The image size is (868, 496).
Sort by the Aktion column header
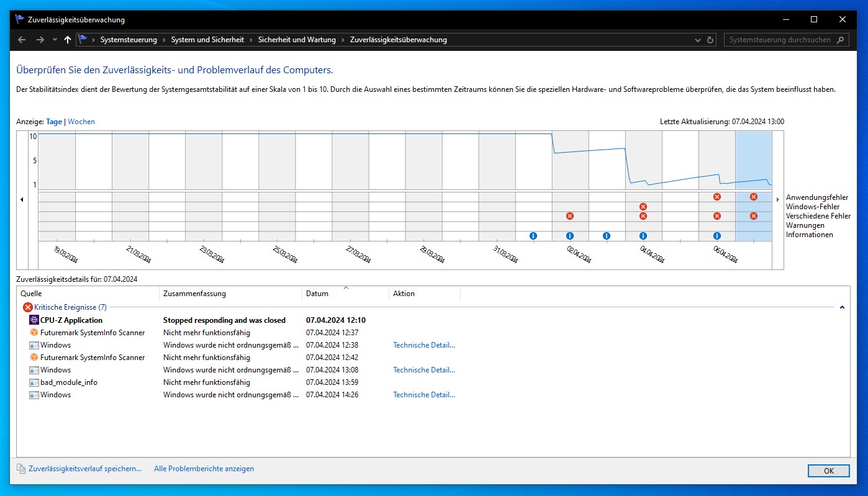coord(425,294)
